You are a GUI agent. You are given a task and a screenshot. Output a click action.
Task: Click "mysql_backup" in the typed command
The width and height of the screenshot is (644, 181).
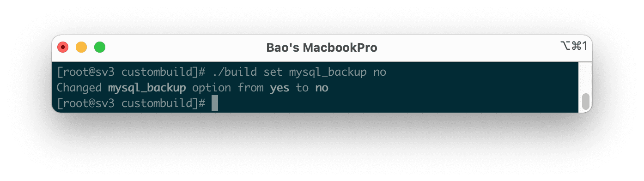click(x=328, y=73)
